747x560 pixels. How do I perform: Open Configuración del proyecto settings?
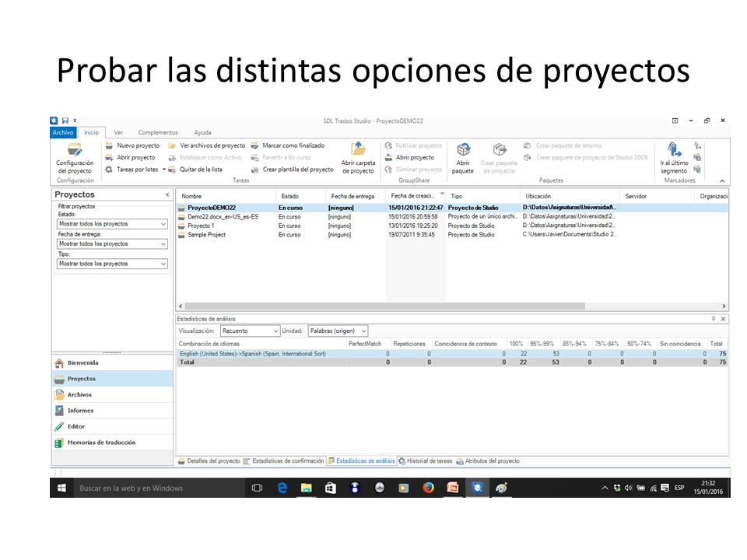coord(75,159)
